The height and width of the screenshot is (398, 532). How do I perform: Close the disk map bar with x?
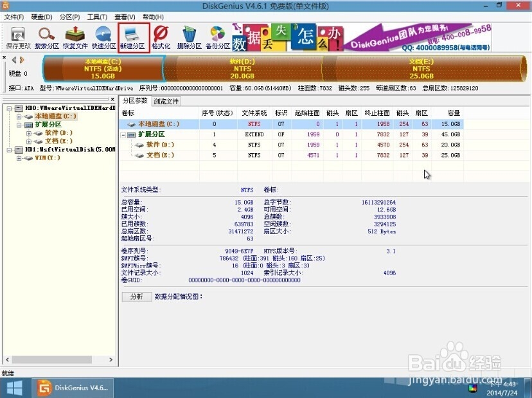point(4,57)
